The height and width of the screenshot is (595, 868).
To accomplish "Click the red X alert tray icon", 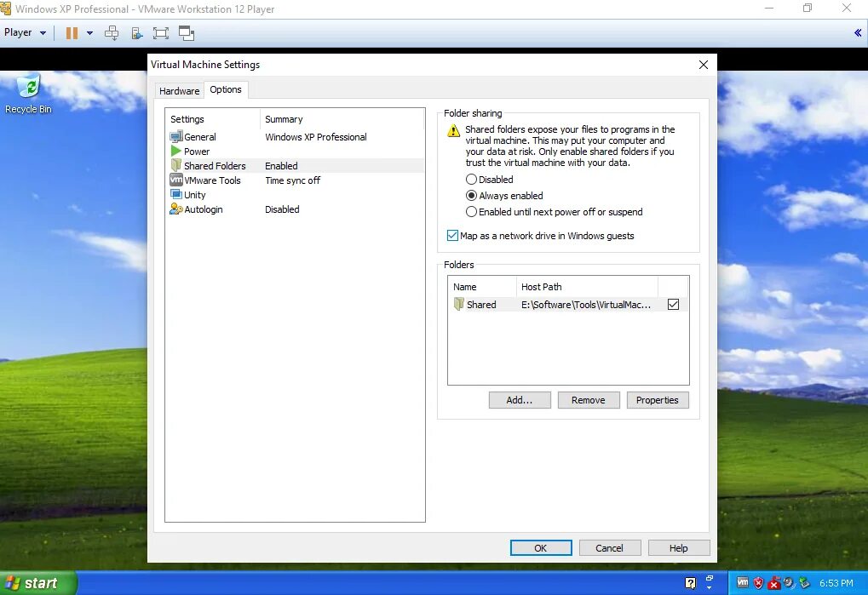I will click(x=774, y=583).
